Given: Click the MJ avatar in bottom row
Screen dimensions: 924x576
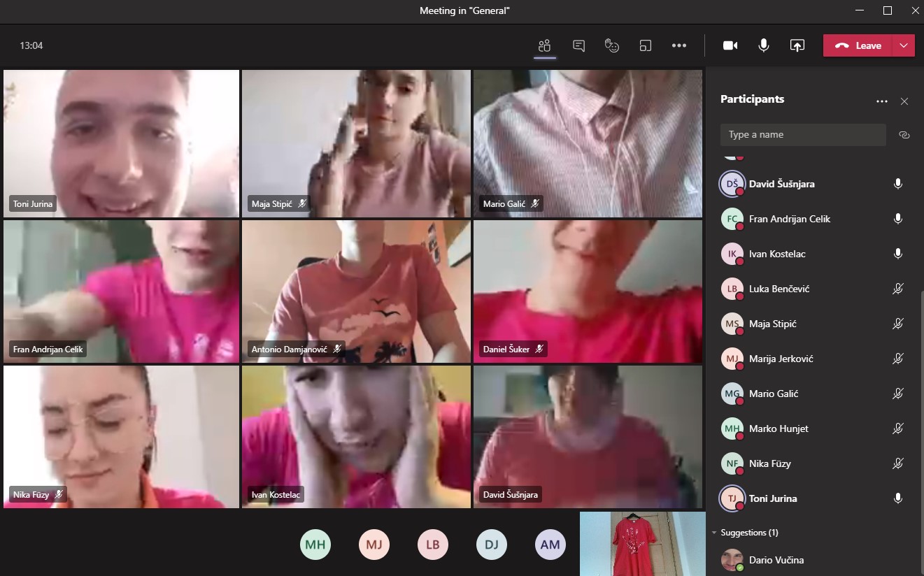Looking at the screenshot, I should pyautogui.click(x=374, y=545).
